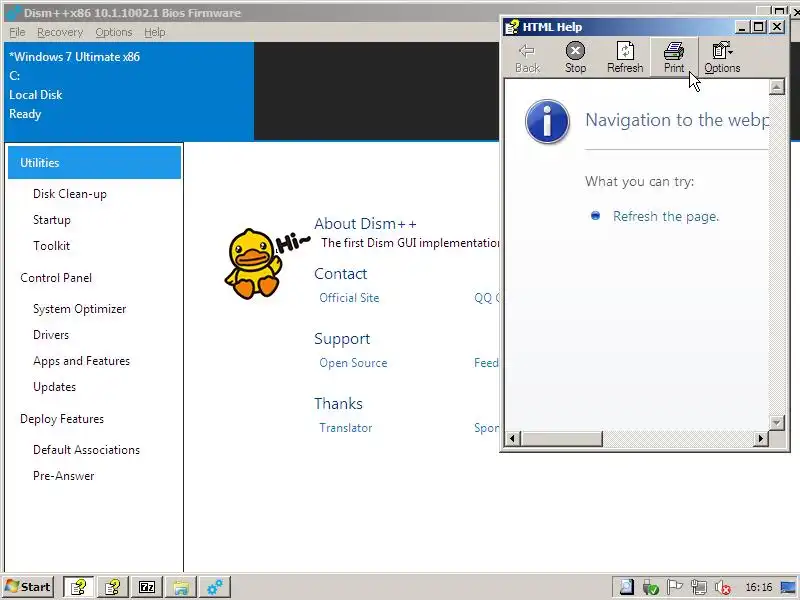Click the horizontal scrollbar left arrow in HTML Help

tap(513, 438)
